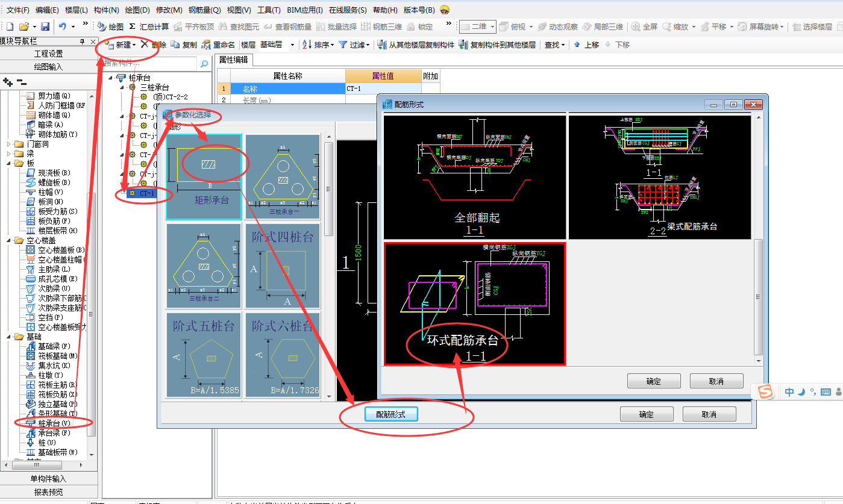Open the 文件(F) menu
843x504 pixels.
(18, 10)
